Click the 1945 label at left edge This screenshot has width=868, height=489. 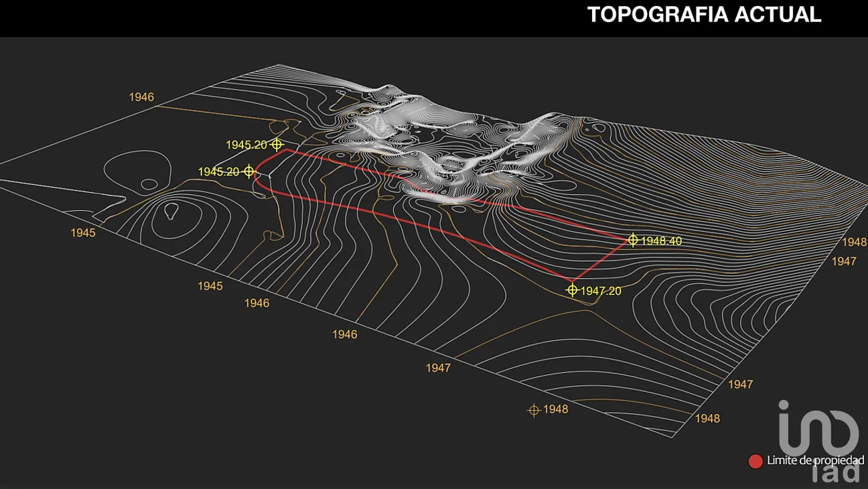coord(83,233)
